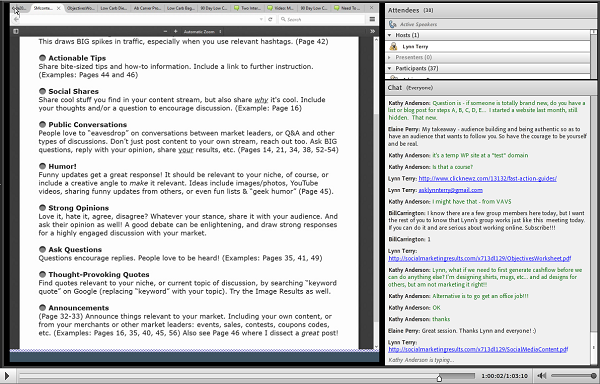Open the browser hamburger menu
This screenshot has height=384, width=600.
(x=372, y=19)
